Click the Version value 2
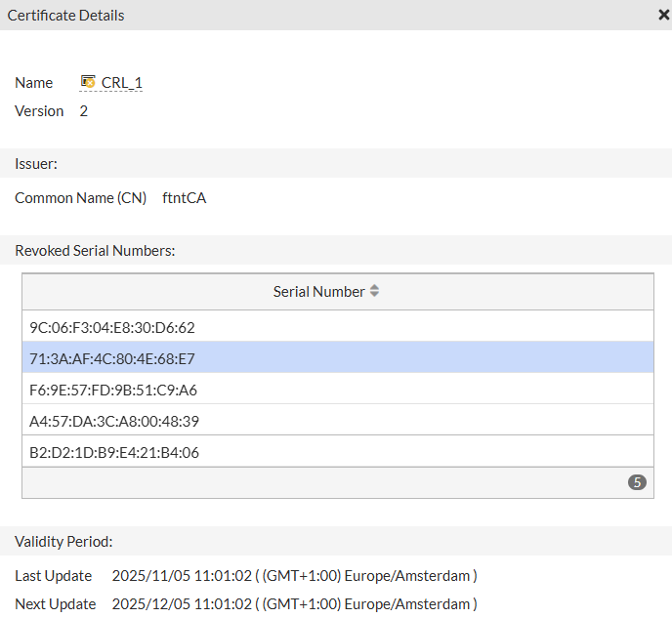This screenshot has height=618, width=672. tap(84, 110)
